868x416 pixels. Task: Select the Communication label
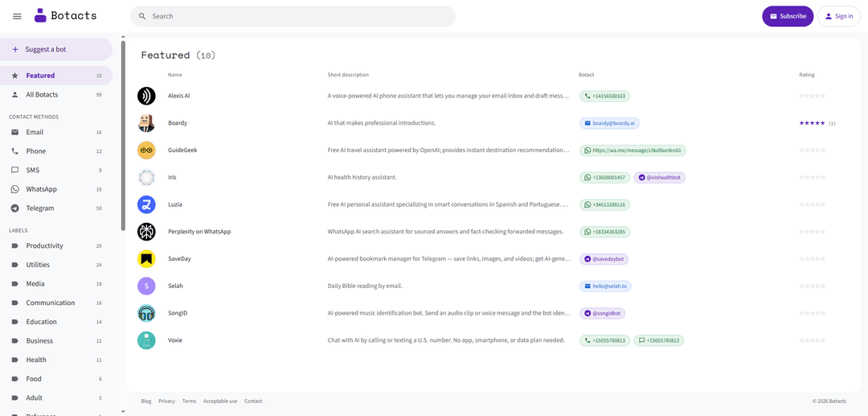point(56,303)
